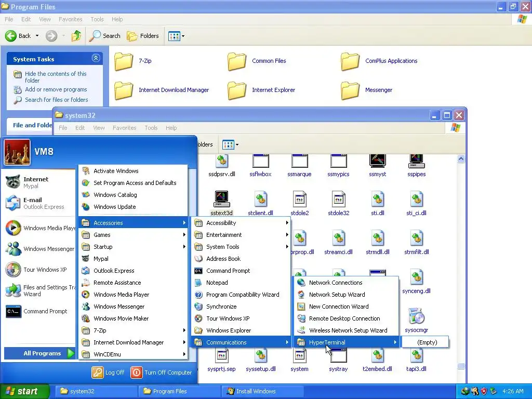Viewport: 532px width, 399px height.
Task: Collapse the System Tasks panel
Action: tap(96, 58)
